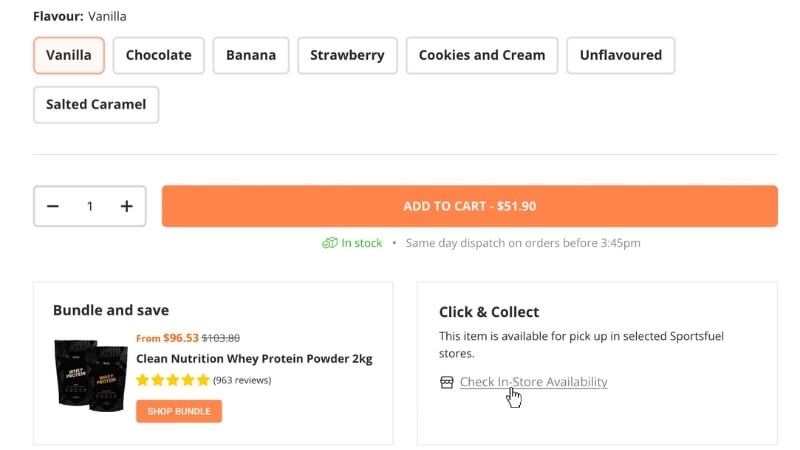
Task: Click the whey protein bundle product image
Action: (91, 376)
